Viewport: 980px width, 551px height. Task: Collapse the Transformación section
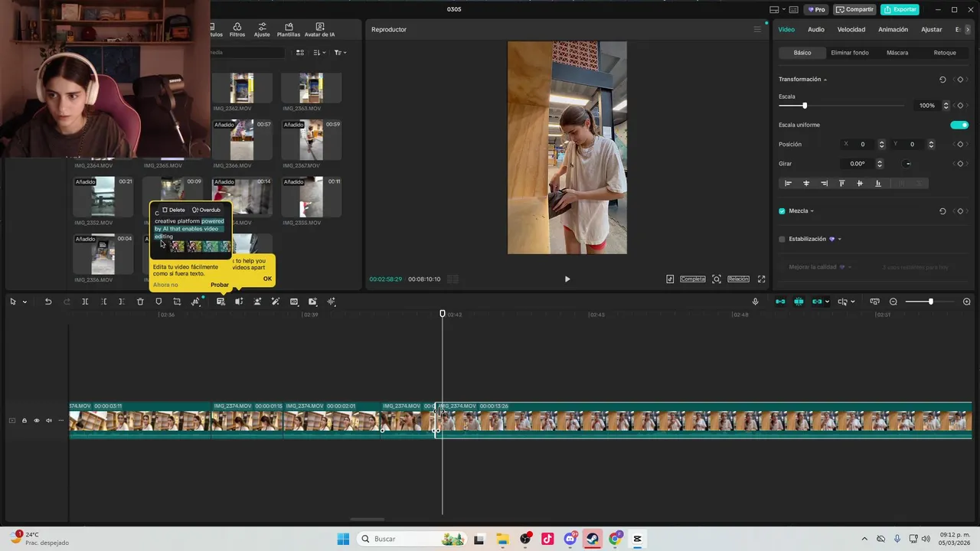(825, 80)
